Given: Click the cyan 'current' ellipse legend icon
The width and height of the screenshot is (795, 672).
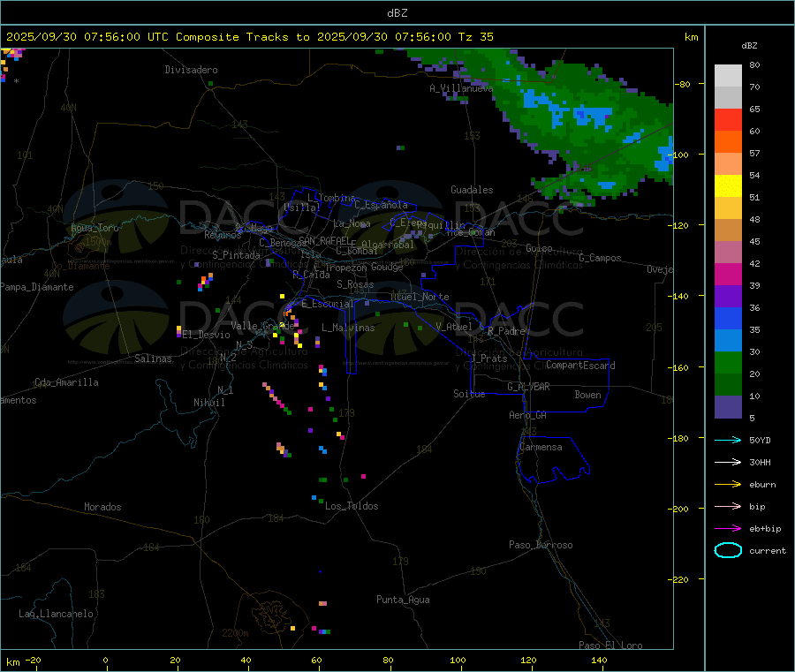Looking at the screenshot, I should click(x=728, y=550).
